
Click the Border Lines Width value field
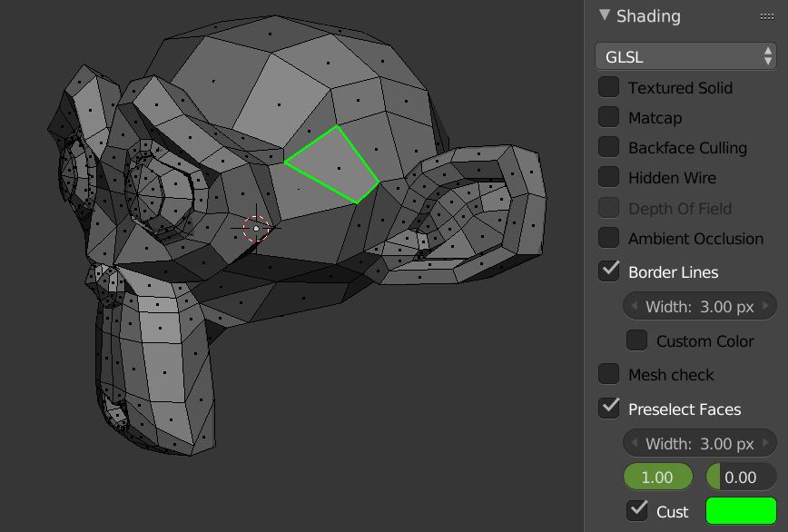(x=700, y=306)
